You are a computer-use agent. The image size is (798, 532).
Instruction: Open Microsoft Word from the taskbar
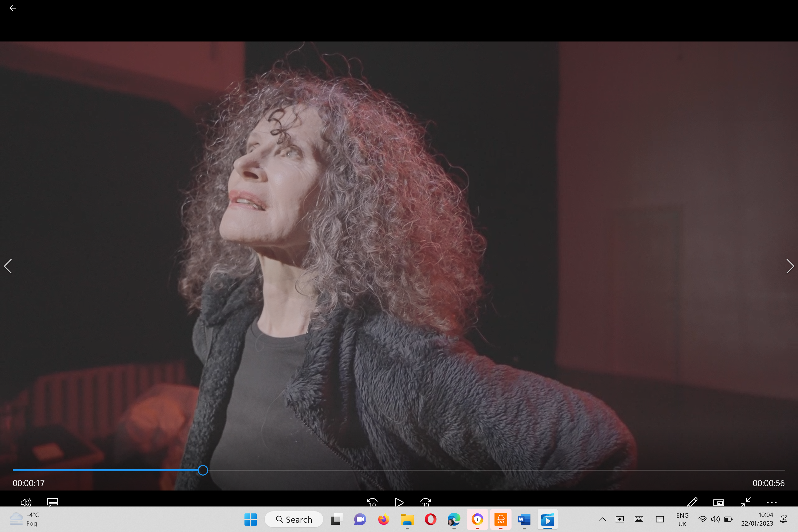524,519
